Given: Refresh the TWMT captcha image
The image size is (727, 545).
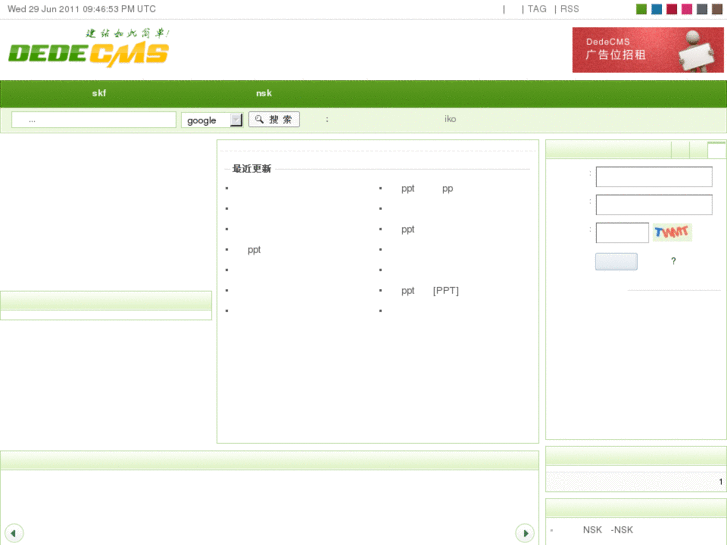Looking at the screenshot, I should (672, 232).
